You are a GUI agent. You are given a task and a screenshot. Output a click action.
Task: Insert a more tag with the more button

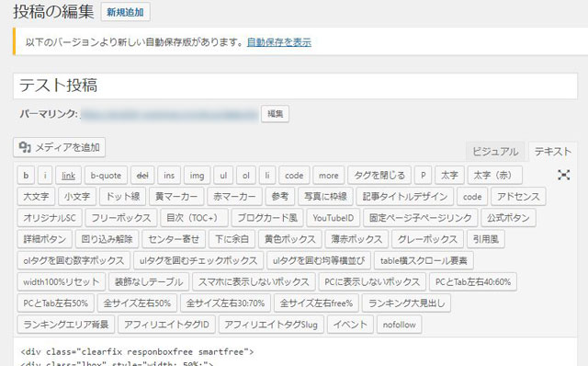pos(329,176)
